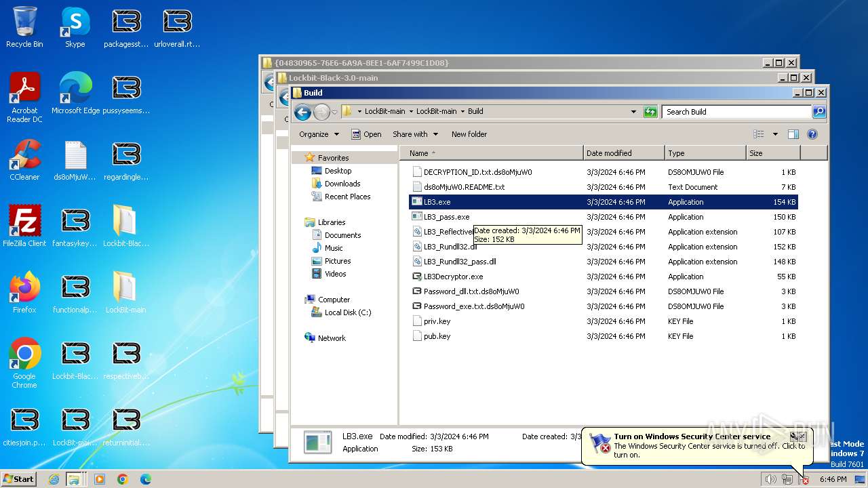
Task: Open CCleaner desktop shortcut
Action: [x=24, y=160]
